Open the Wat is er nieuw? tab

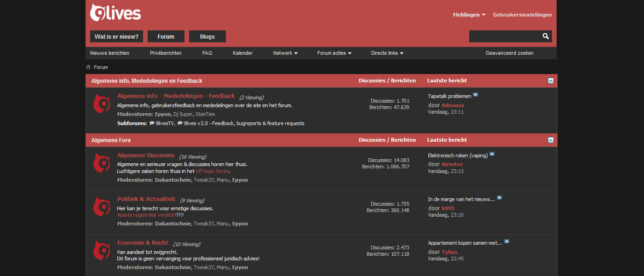click(x=116, y=36)
